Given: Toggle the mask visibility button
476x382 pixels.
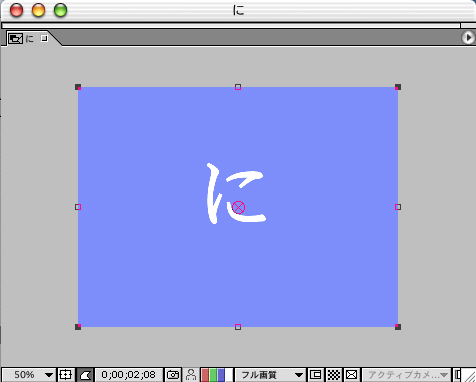Looking at the screenshot, I should click(x=85, y=375).
